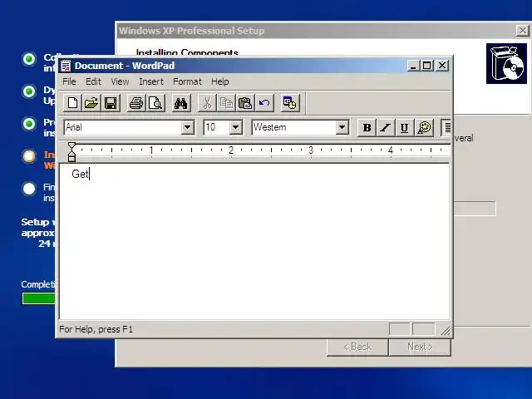
Task: Open the File menu
Action: pyautogui.click(x=69, y=81)
